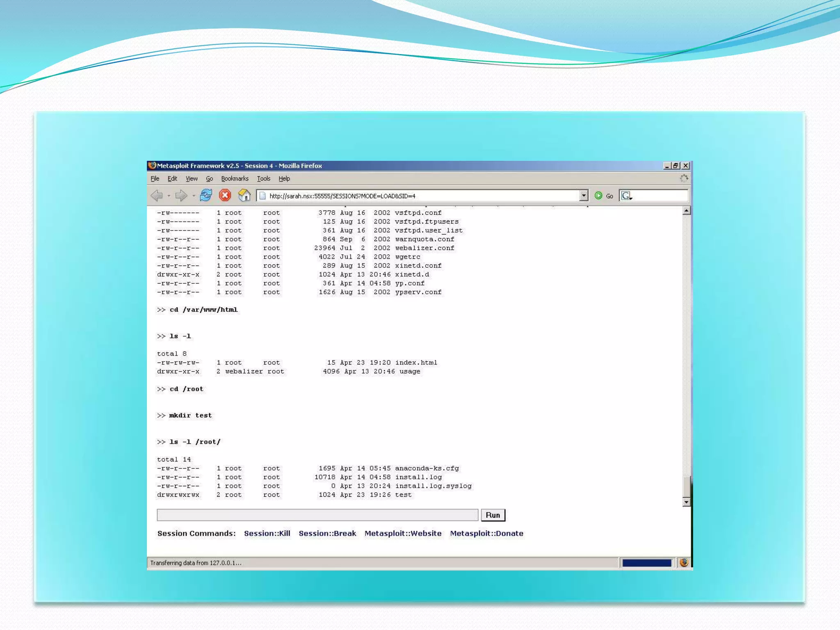Click the Session::Kill link
The width and height of the screenshot is (840, 630).
point(267,533)
